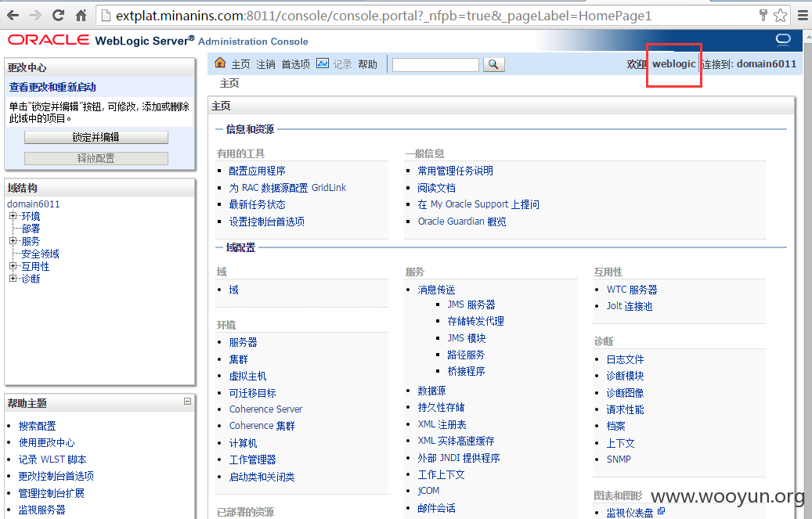The height and width of the screenshot is (519, 812).
Task: Select 安全领域 in domain tree
Action: click(x=41, y=254)
